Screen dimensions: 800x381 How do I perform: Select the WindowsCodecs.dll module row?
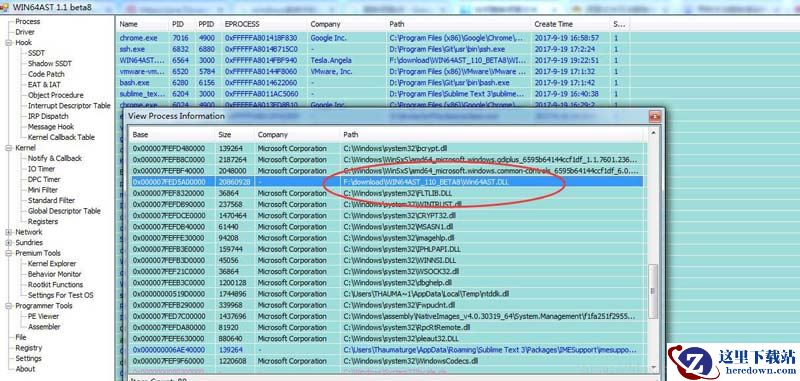pyautogui.click(x=387, y=361)
